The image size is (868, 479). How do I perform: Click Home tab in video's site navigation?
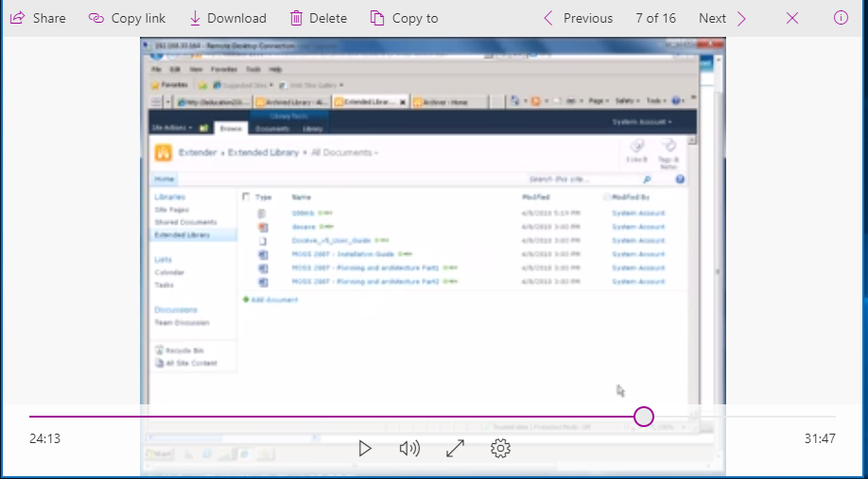click(x=164, y=180)
